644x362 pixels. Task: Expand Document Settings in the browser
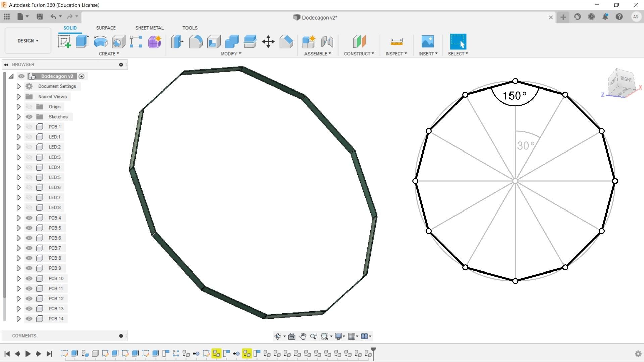point(18,86)
